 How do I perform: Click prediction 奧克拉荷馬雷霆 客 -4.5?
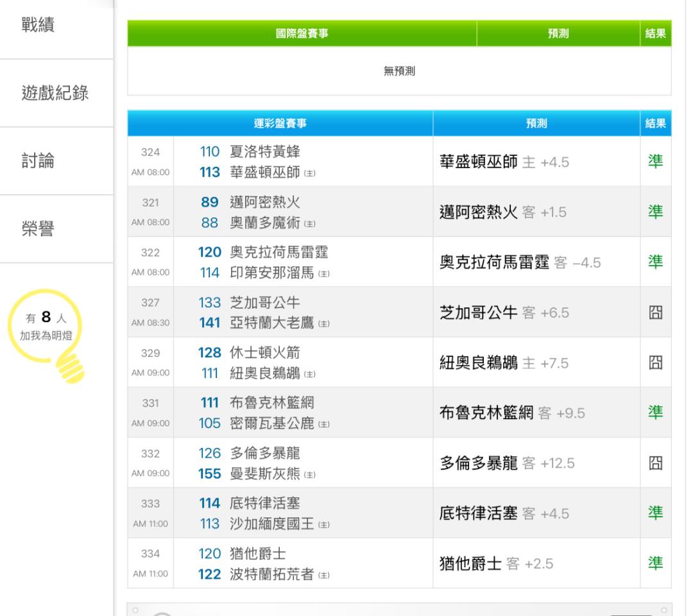(520, 262)
